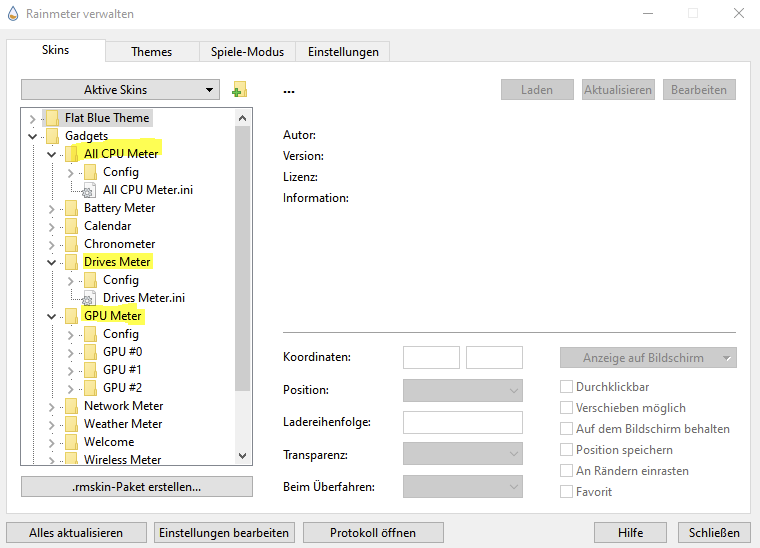Enable the Durchklickbar checkbox
The width and height of the screenshot is (760, 548).
(x=566, y=387)
